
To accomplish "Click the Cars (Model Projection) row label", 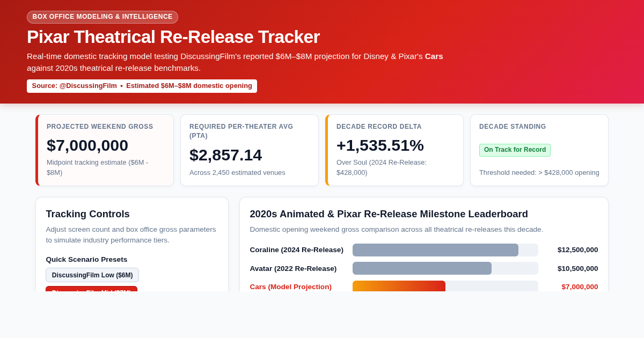I will [291, 287].
